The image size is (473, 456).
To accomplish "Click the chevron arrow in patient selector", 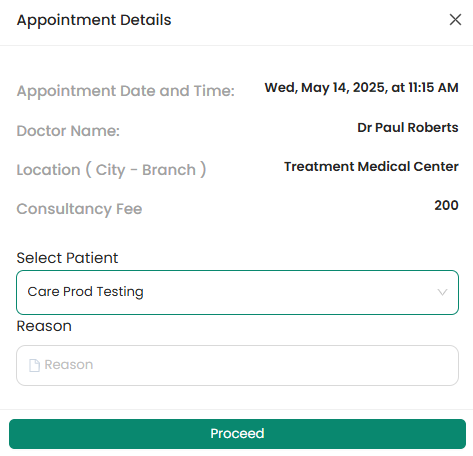I will click(442, 292).
